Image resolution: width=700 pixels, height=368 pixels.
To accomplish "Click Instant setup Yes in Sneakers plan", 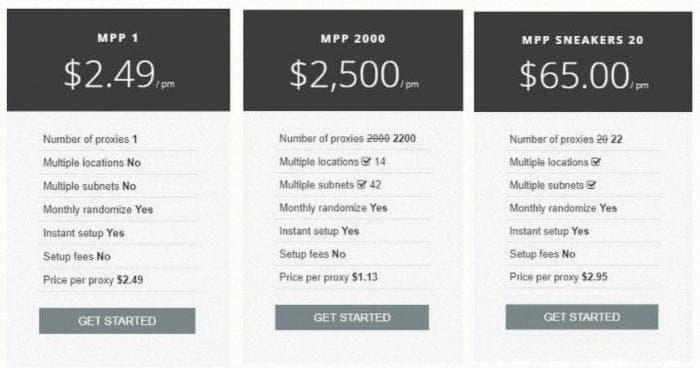I will click(549, 231).
